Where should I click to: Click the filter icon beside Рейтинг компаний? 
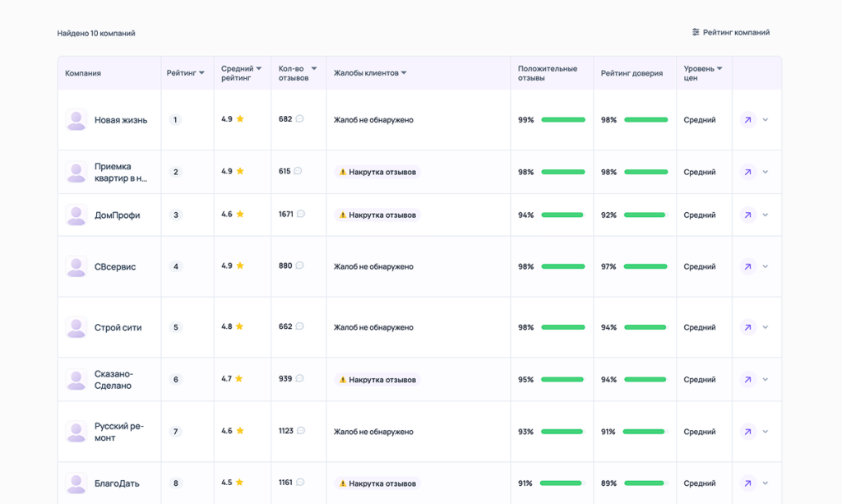696,33
